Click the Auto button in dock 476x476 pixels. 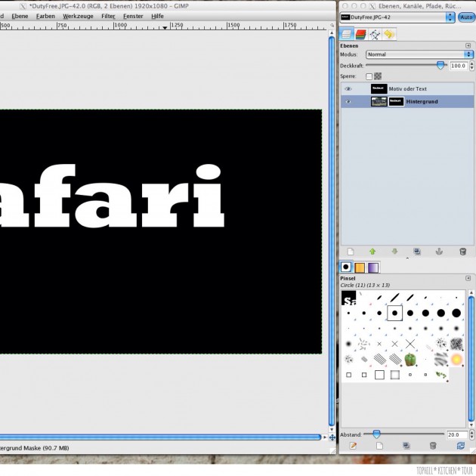tap(466, 17)
